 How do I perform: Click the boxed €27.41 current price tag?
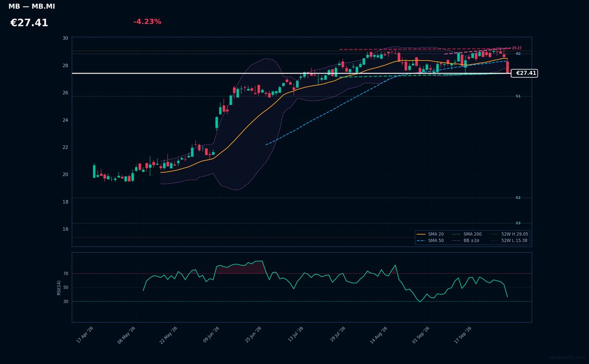[524, 73]
